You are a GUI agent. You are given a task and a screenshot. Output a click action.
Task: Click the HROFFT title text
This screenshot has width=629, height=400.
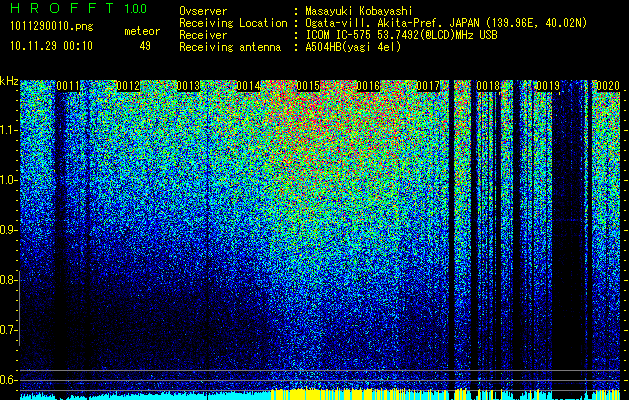pos(63,8)
